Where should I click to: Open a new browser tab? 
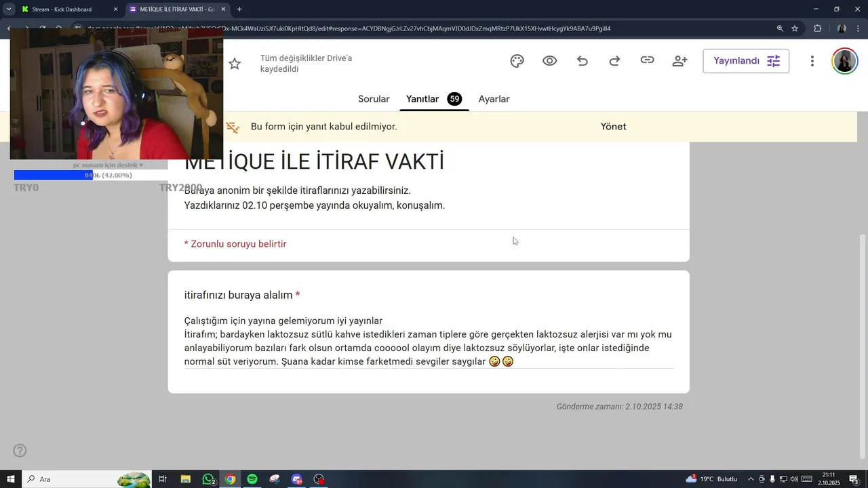239,9
